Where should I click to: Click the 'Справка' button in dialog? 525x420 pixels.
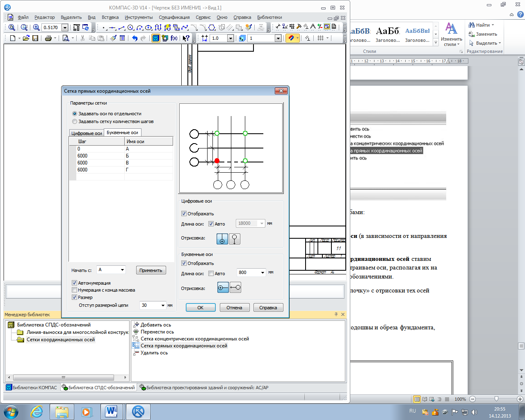point(268,308)
